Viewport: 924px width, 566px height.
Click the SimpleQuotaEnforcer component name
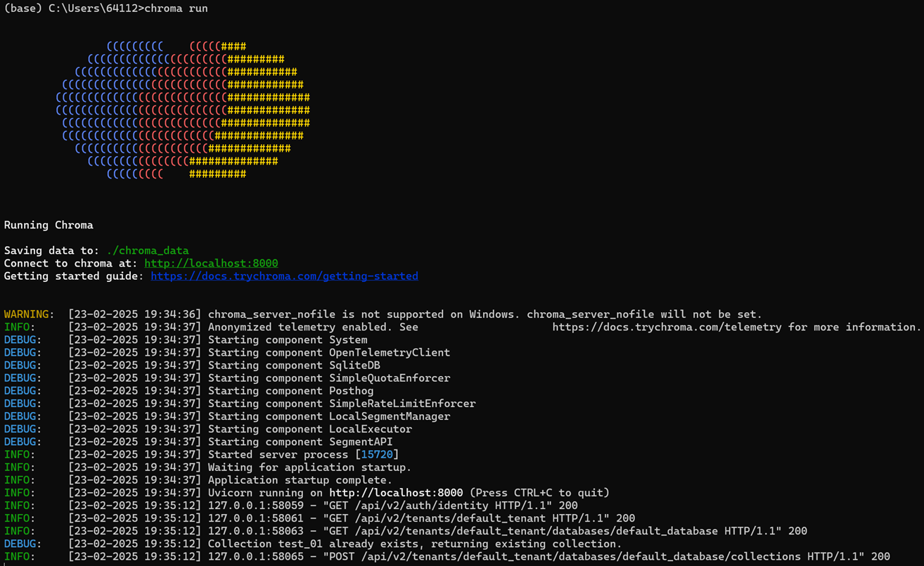(390, 378)
